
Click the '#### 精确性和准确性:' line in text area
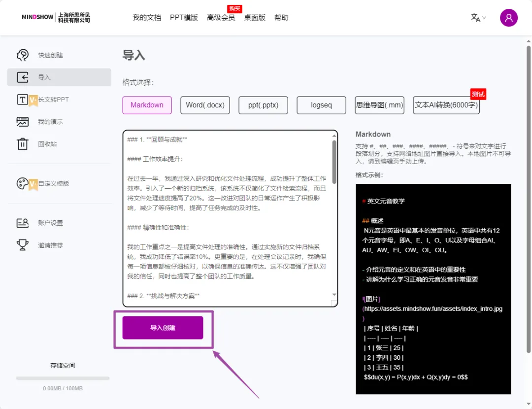tap(158, 227)
